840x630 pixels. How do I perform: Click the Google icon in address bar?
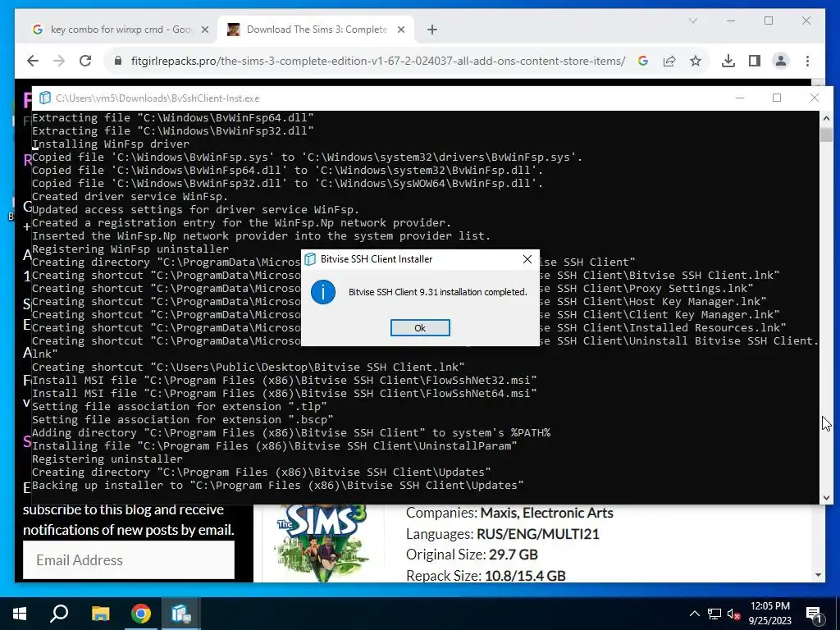click(643, 61)
